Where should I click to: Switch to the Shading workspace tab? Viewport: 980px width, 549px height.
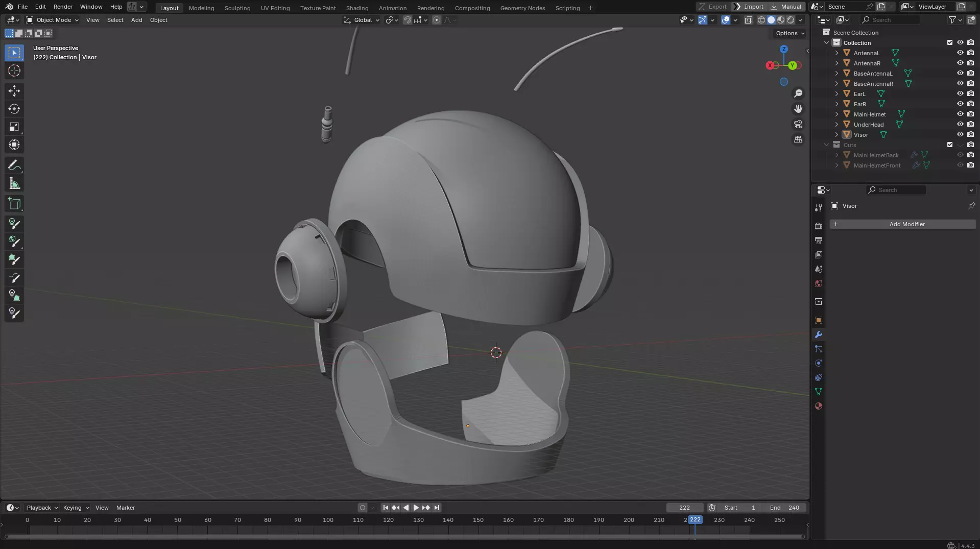click(357, 8)
